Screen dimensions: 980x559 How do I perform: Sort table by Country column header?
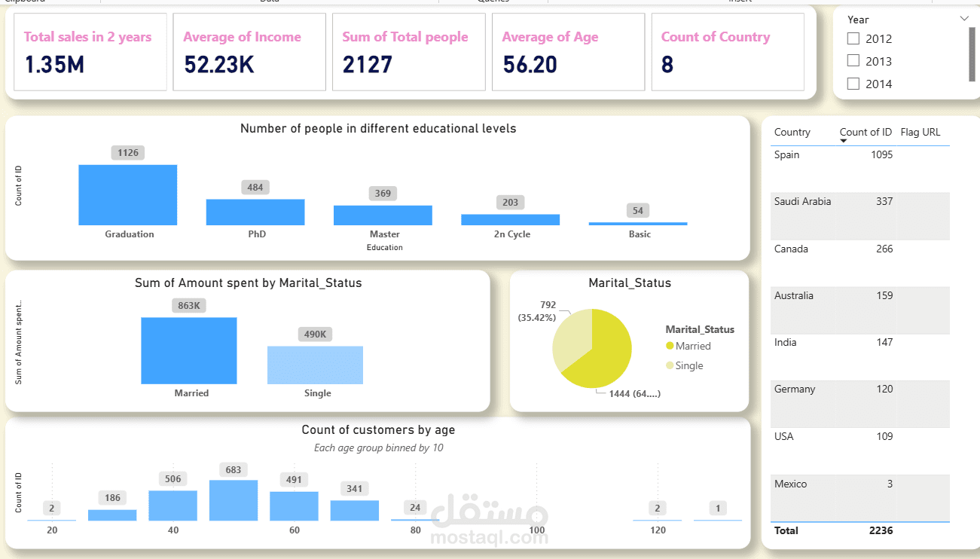click(x=792, y=133)
